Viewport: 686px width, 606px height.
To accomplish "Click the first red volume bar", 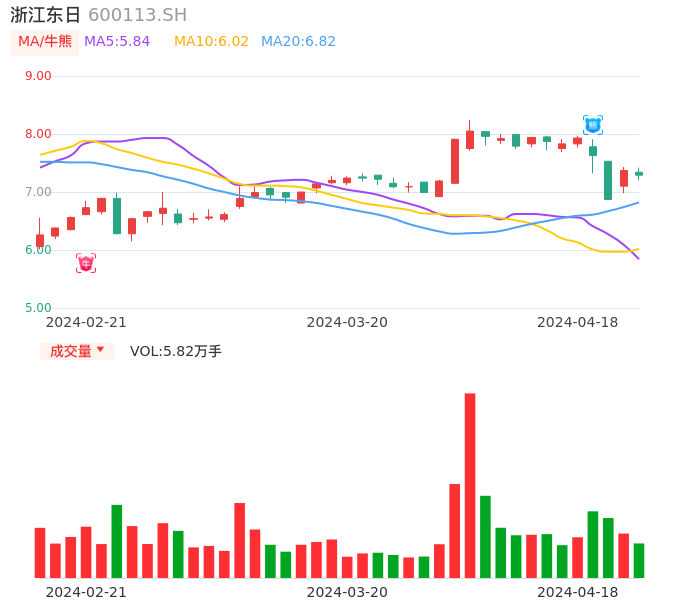I will point(40,552).
